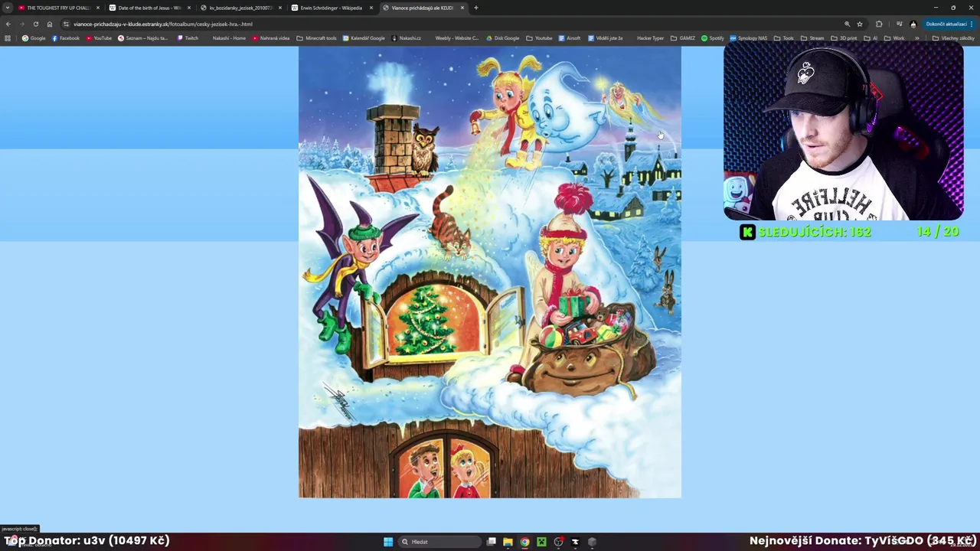
Task: Close the Erwin Schrödinger tab
Action: point(371,8)
